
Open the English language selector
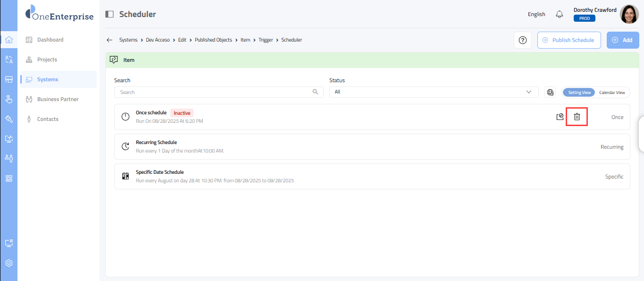coord(536,14)
